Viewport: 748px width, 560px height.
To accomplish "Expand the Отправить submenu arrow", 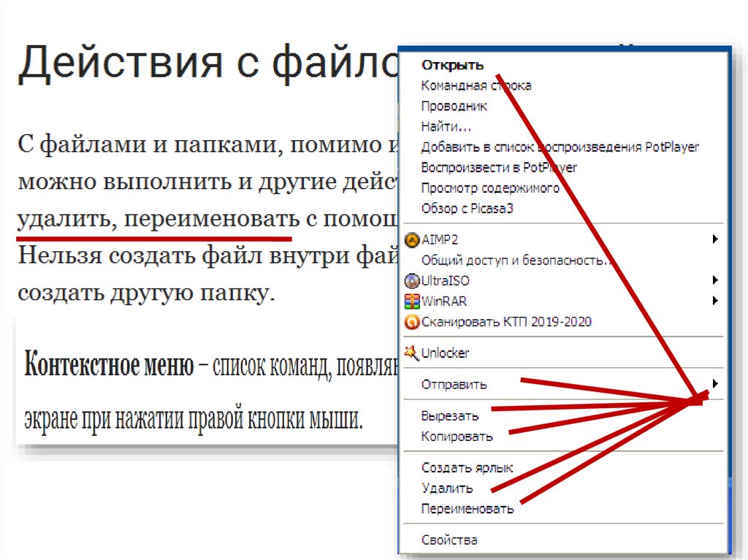I will click(714, 383).
